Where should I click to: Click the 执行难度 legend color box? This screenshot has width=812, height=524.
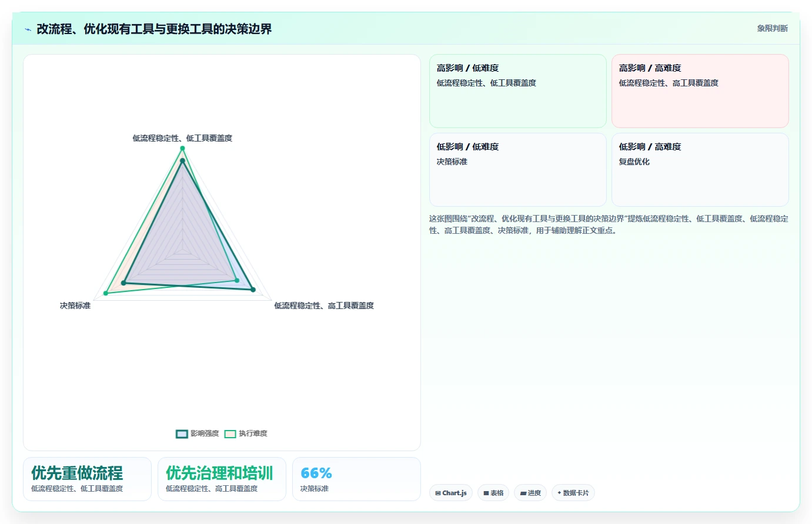pyautogui.click(x=230, y=434)
